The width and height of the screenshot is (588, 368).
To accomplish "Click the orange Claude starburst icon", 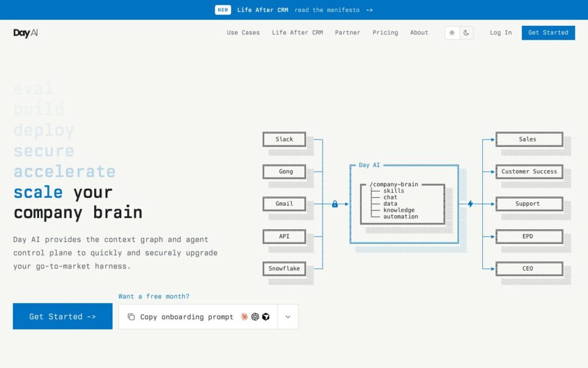I will coord(244,317).
